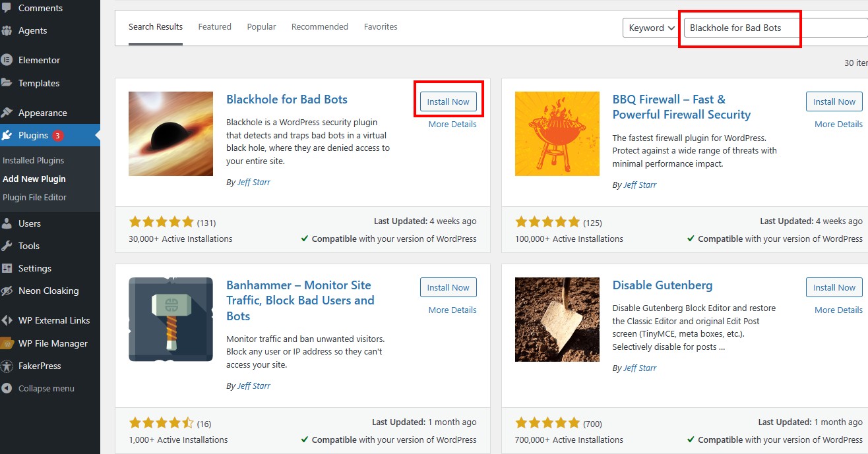Click the Users person icon
Viewport: 868px width, 454px height.
[x=7, y=223]
